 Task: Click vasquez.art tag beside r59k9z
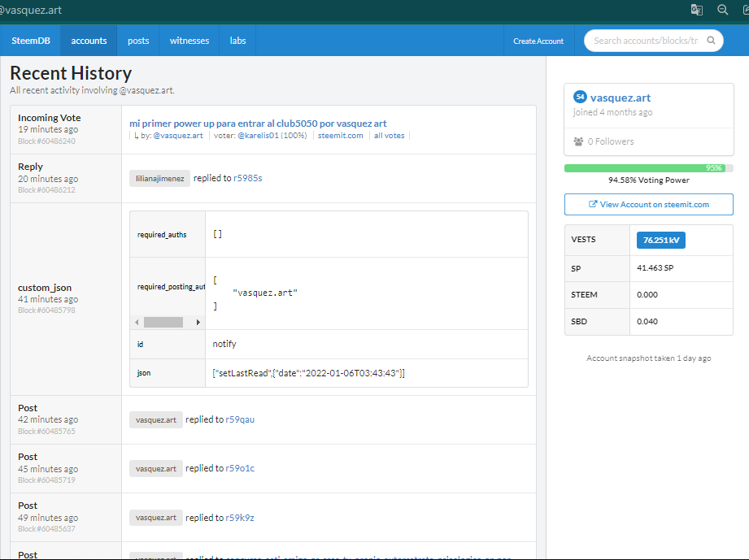tap(155, 518)
